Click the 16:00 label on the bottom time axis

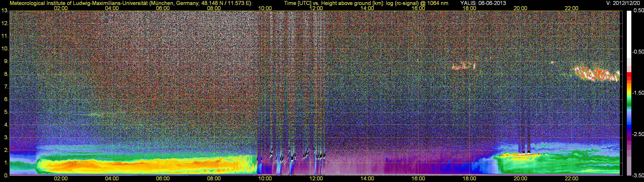418,179
